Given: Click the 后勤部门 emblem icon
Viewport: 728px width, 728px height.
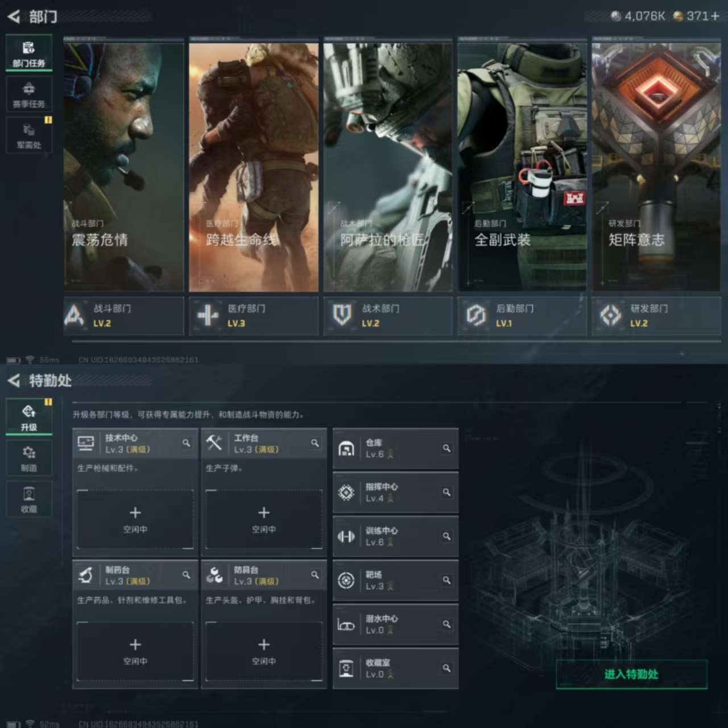Looking at the screenshot, I should tap(476, 315).
